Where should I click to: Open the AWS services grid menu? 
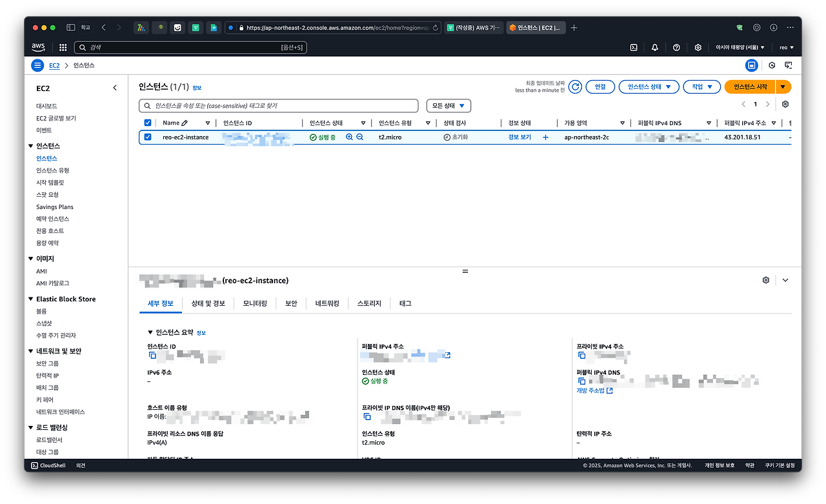coord(63,47)
